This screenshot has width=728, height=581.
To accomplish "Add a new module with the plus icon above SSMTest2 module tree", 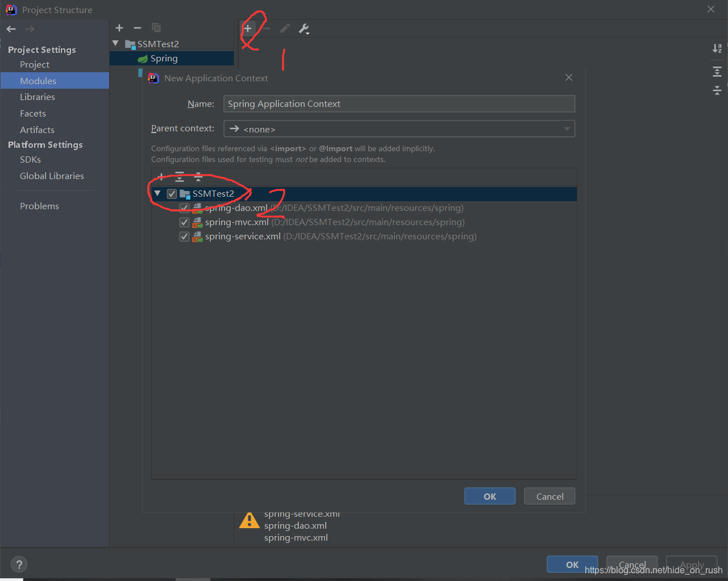I will point(119,28).
